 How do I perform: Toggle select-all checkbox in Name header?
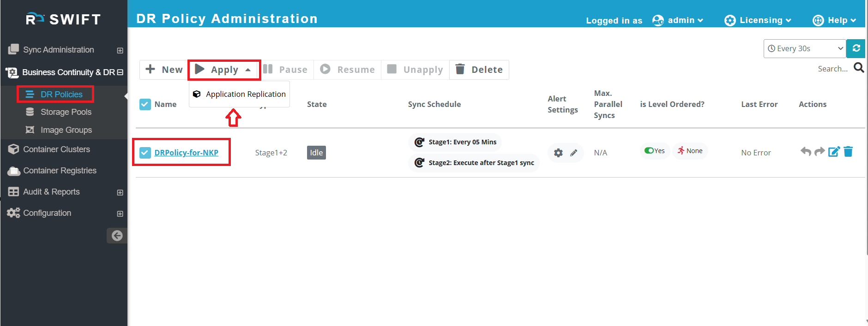145,104
